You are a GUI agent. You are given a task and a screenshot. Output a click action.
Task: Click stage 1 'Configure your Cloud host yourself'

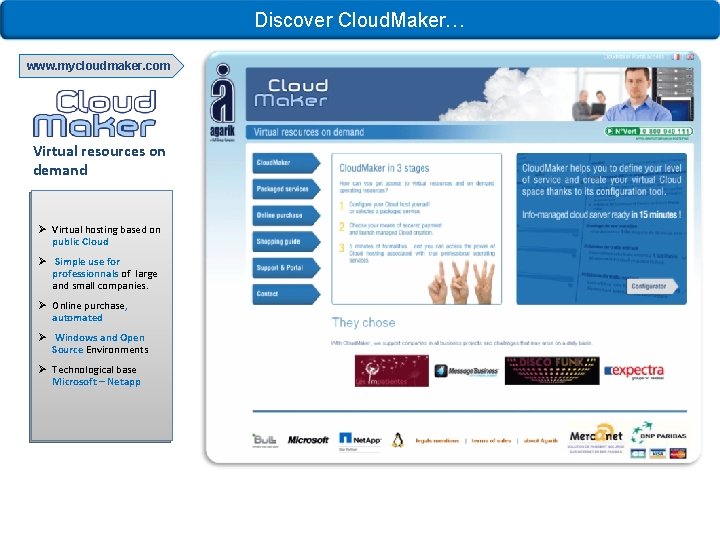(389, 208)
